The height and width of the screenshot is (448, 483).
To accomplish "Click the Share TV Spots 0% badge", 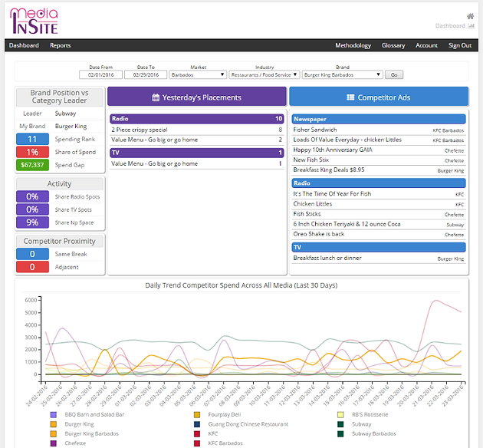I will pos(32,209).
